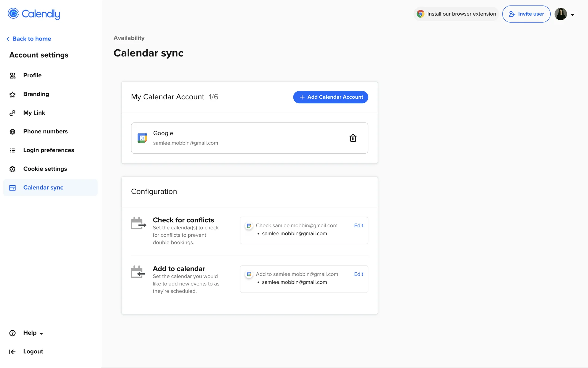Viewport: 588px width, 368px height.
Task: Click the Profile people icon in sidebar
Action: pos(13,75)
